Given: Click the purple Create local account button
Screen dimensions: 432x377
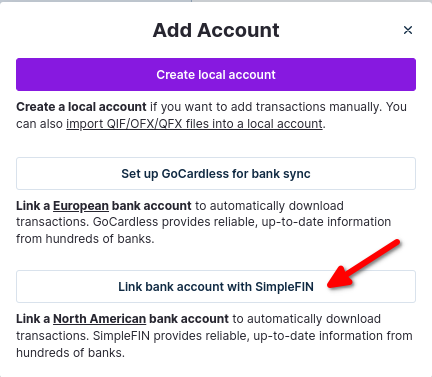Looking at the screenshot, I should [x=216, y=74].
